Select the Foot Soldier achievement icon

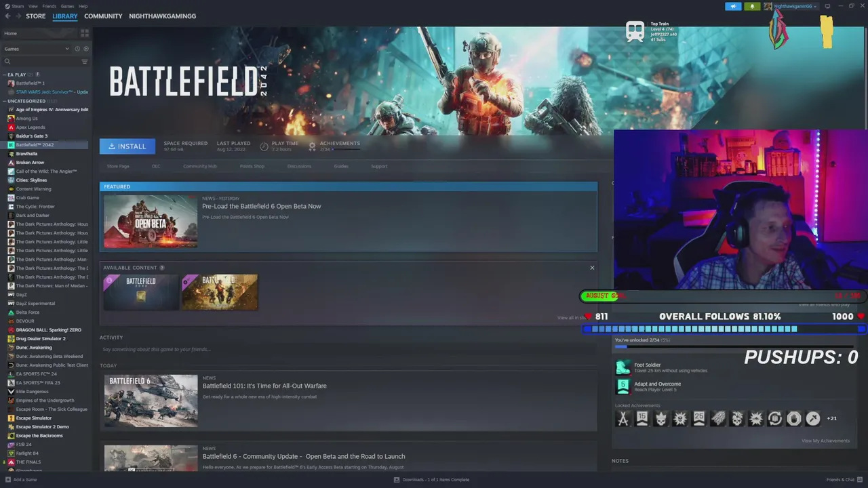(623, 367)
